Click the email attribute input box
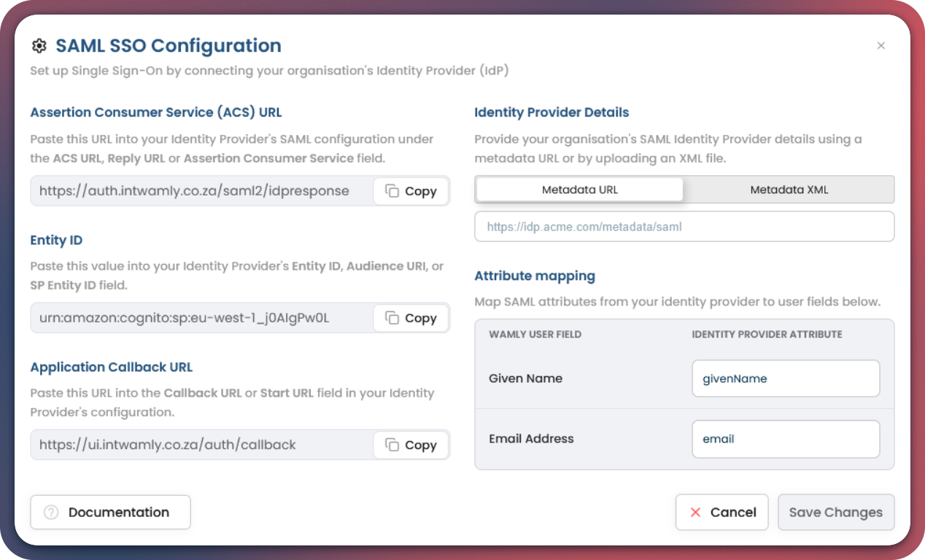 pos(785,439)
